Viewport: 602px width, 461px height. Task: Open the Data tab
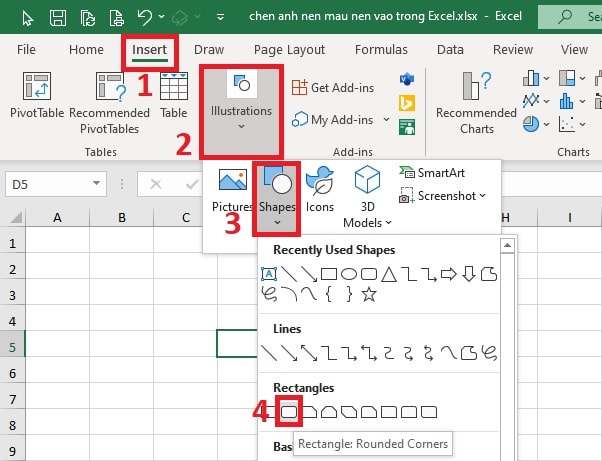point(450,50)
